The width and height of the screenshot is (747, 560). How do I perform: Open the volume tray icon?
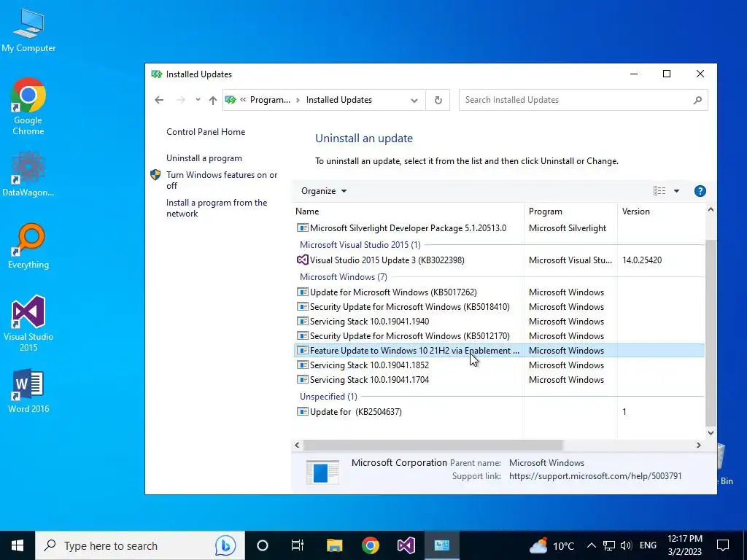(x=626, y=545)
